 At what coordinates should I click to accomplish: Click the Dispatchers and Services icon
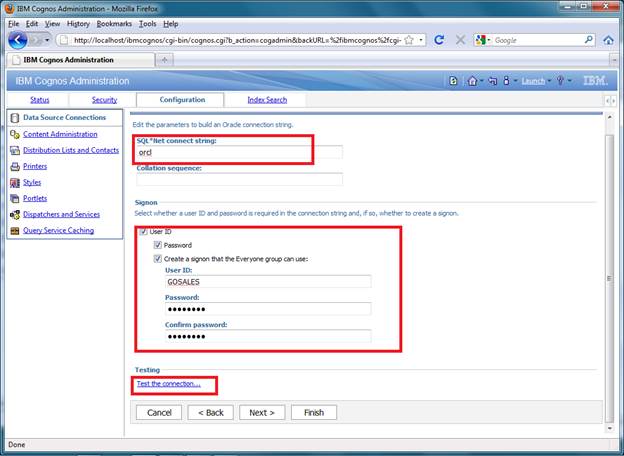pos(15,215)
